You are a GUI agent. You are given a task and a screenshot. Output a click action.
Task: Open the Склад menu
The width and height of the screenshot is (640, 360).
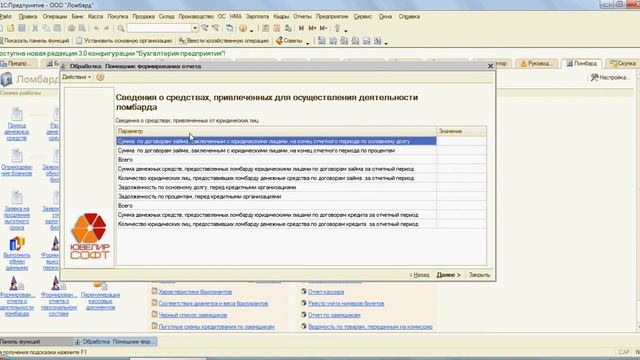click(167, 16)
